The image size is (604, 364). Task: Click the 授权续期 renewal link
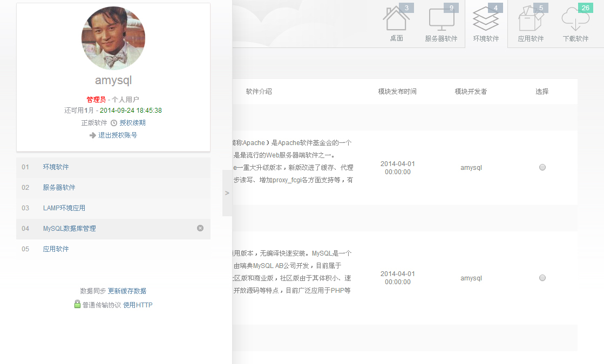[132, 123]
